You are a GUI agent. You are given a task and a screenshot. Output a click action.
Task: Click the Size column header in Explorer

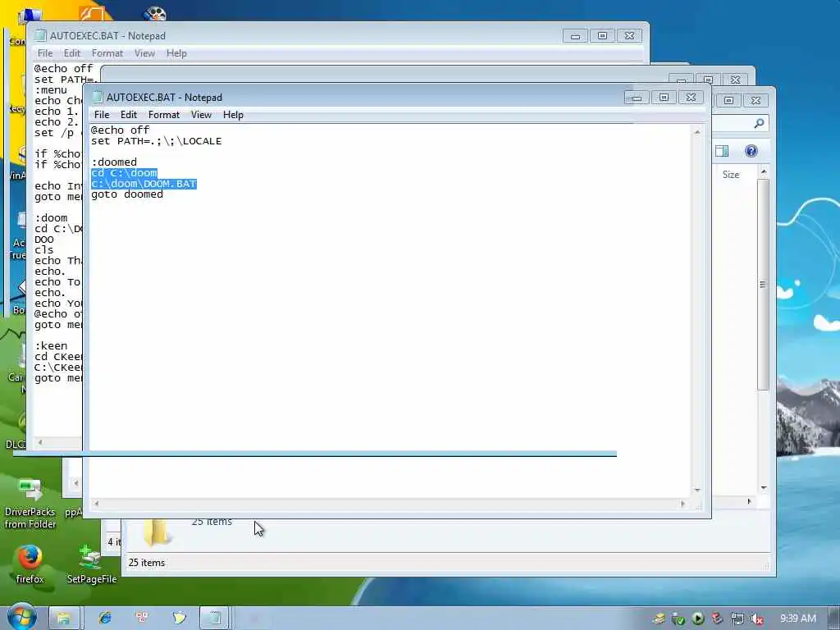731,175
